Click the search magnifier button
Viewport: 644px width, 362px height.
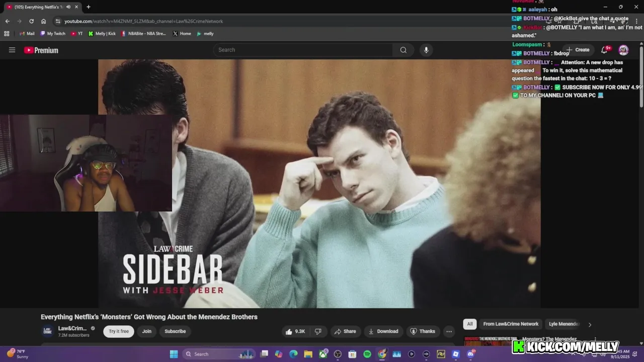[x=403, y=50]
